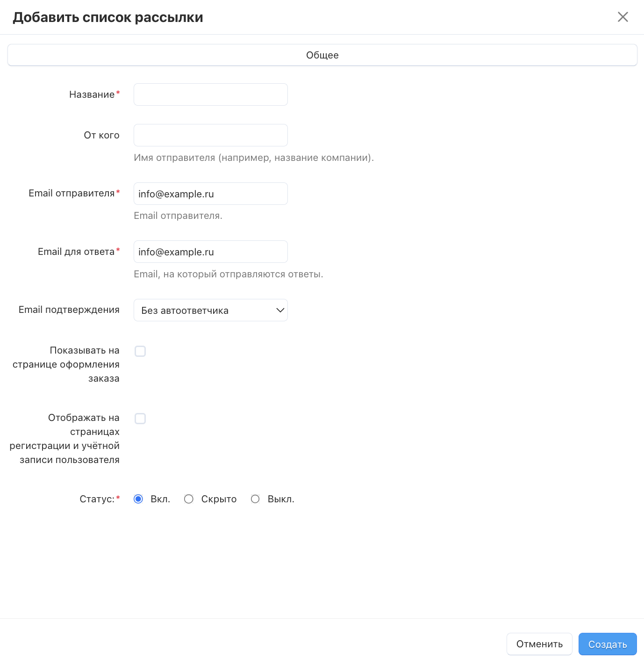Click the Создать button

[x=607, y=644]
